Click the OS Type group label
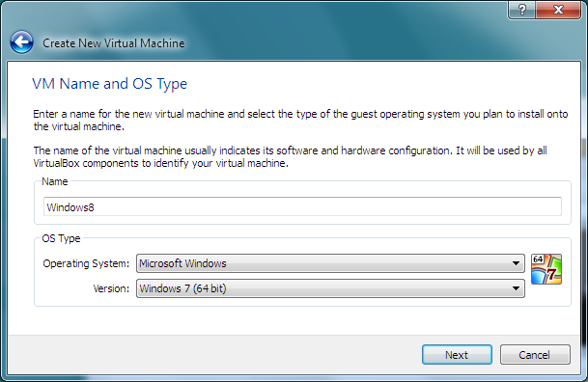The width and height of the screenshot is (588, 382). pos(61,238)
